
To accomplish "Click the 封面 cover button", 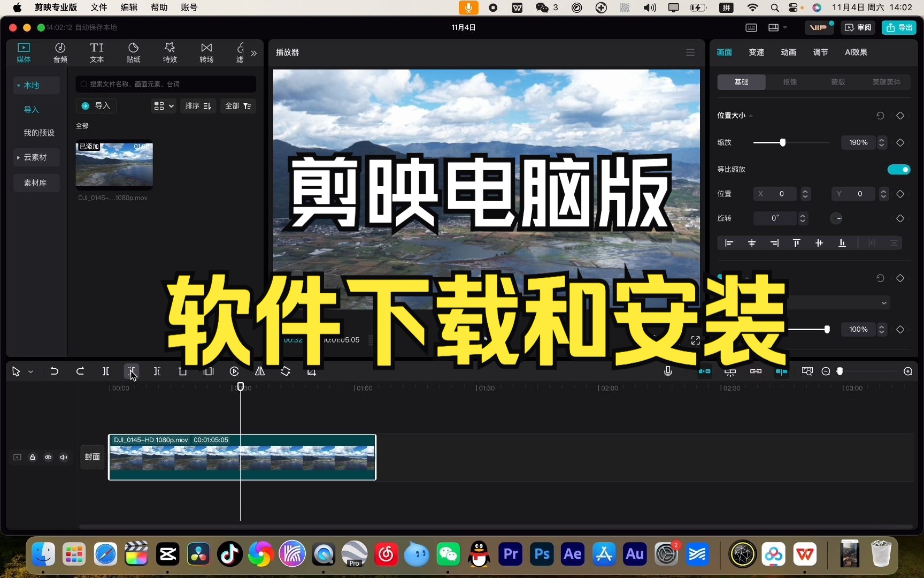I will (92, 457).
